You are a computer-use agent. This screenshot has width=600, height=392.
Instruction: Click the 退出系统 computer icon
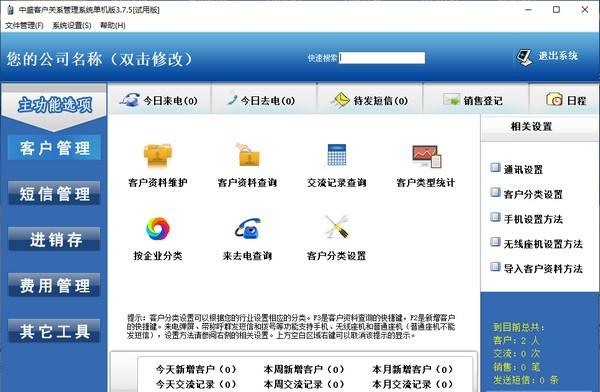524,57
